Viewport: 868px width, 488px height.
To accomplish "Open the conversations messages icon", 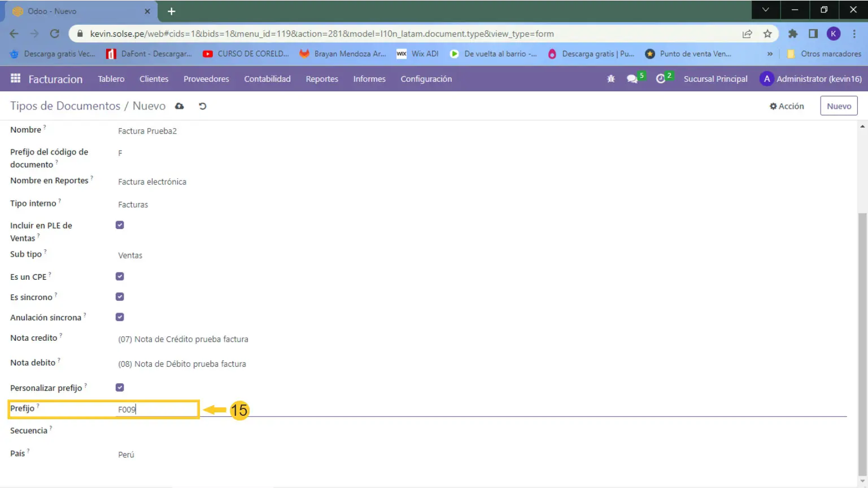I will [x=633, y=79].
